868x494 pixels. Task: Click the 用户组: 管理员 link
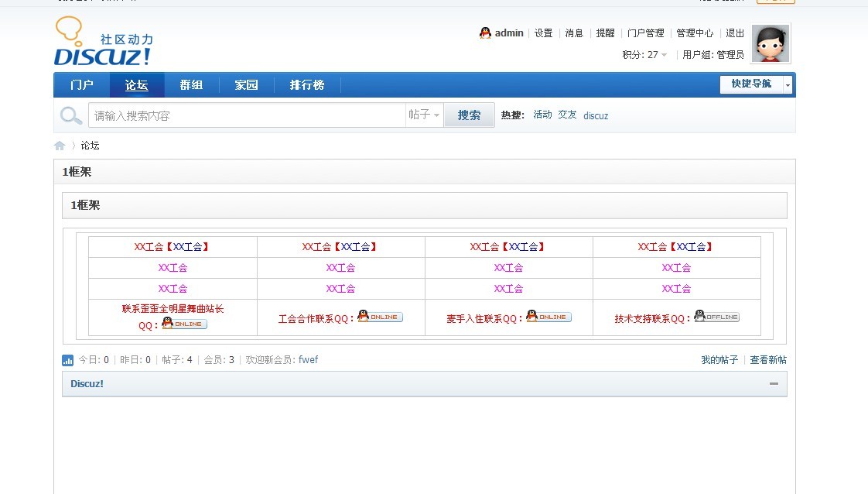tap(713, 55)
